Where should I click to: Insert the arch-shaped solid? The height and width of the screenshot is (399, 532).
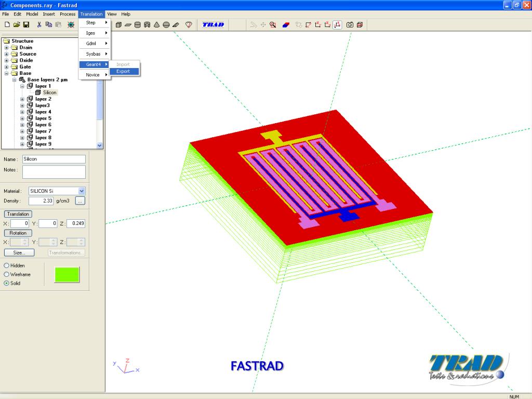[147, 24]
